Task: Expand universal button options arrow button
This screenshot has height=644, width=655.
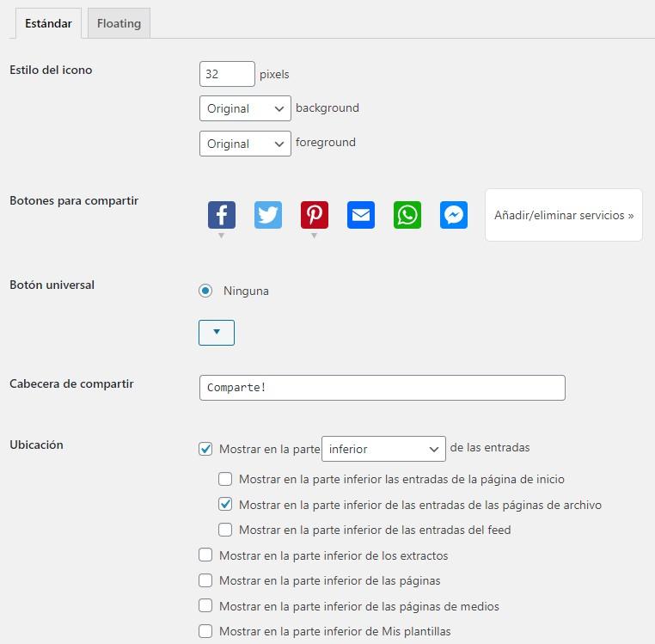Action: click(217, 332)
